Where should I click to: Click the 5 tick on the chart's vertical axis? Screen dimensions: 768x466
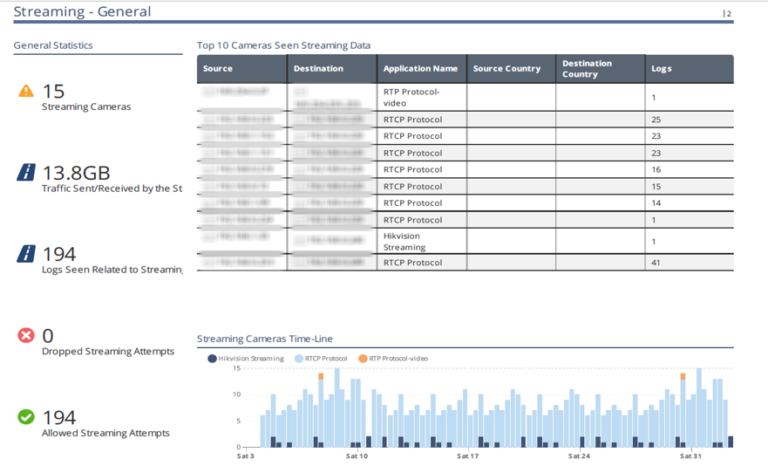pyautogui.click(x=239, y=421)
